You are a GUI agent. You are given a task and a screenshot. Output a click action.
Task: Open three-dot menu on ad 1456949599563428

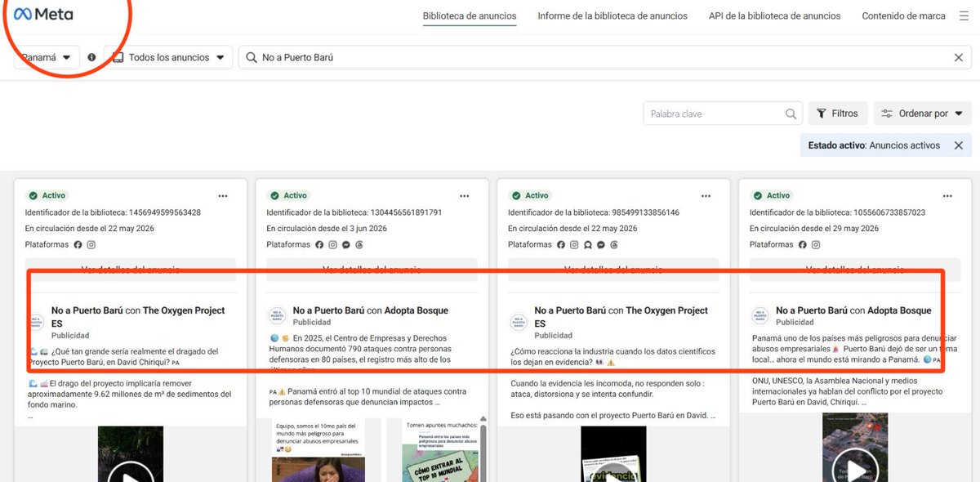tap(223, 196)
